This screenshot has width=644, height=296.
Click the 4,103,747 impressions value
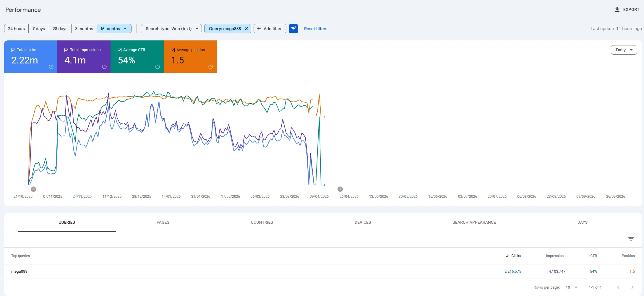click(557, 272)
